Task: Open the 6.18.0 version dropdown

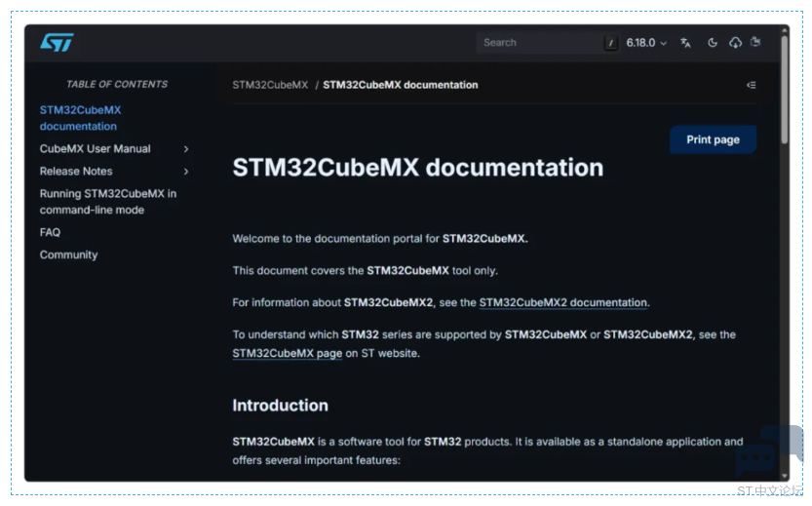Action: [x=646, y=43]
